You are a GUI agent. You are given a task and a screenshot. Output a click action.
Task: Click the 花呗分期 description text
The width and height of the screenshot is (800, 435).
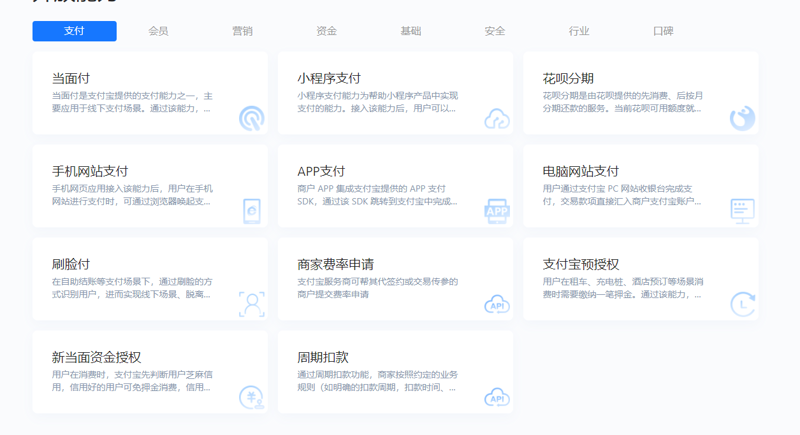(x=623, y=102)
